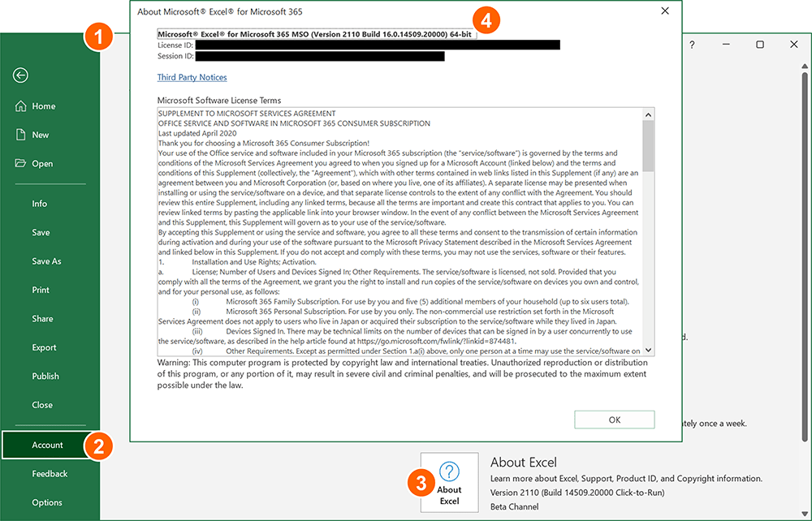The image size is (812, 521).
Task: Click 'SUPPLEMENT TO MICROSOFT SERVICES AGREEMENT' line
Action: [247, 114]
